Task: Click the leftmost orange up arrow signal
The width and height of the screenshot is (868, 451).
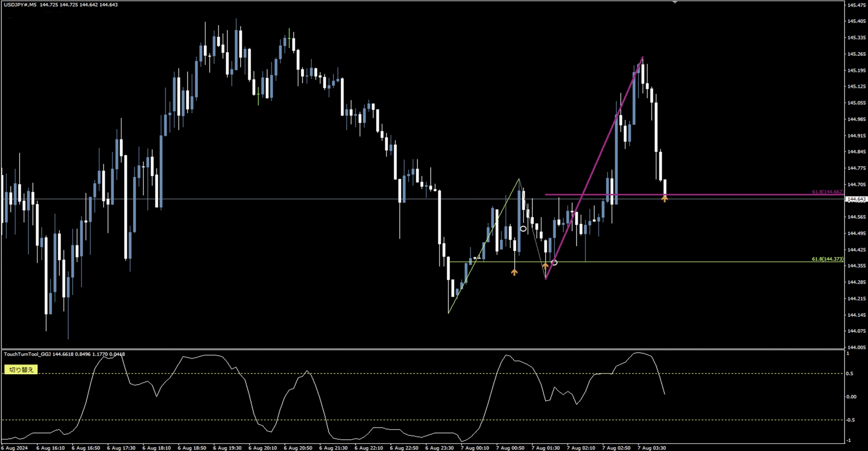Action: click(514, 272)
